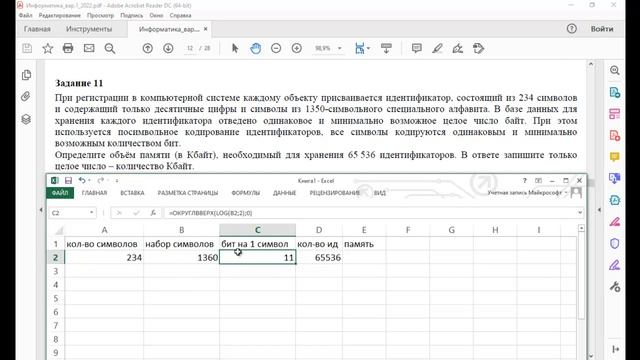640x360 pixels.
Task: Select the память header cell
Action: (364, 244)
